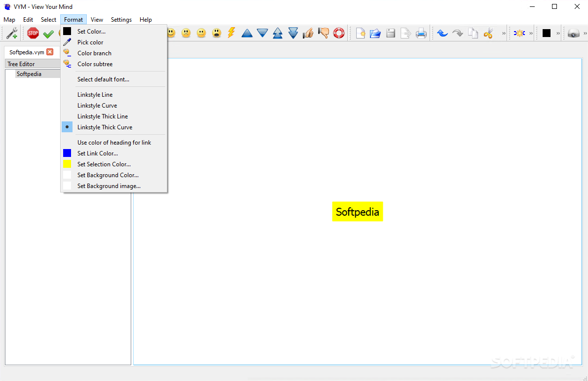Choose Set Link Color... blue swatch entry
This screenshot has height=381, width=588.
(x=113, y=153)
